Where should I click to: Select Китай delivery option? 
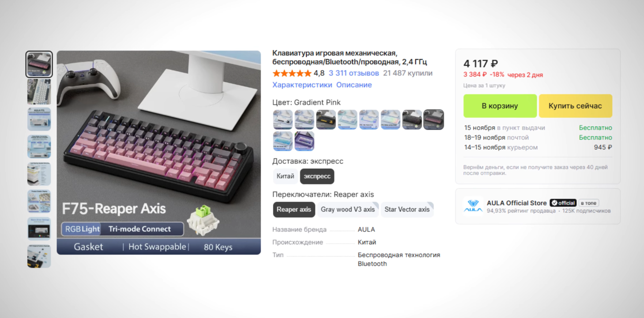pyautogui.click(x=285, y=176)
